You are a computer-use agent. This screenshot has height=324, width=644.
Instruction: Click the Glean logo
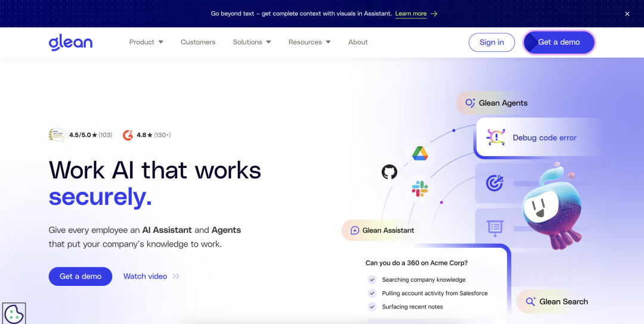(70, 42)
